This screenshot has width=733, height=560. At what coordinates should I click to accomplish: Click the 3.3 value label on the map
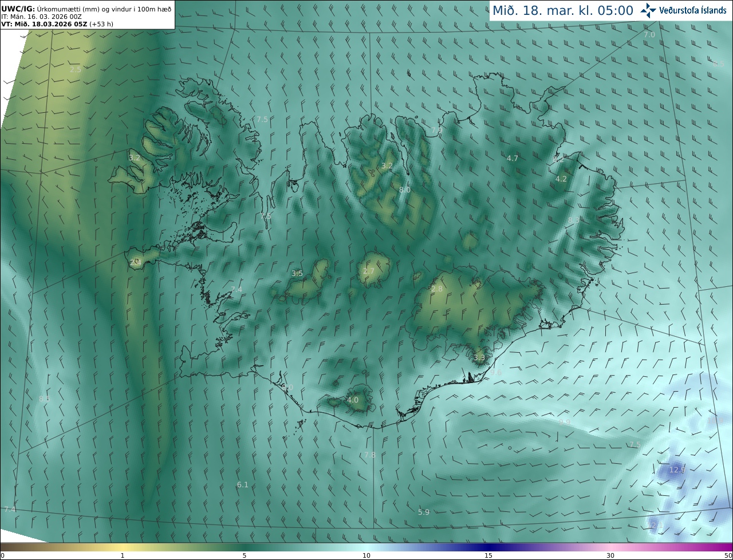click(479, 357)
